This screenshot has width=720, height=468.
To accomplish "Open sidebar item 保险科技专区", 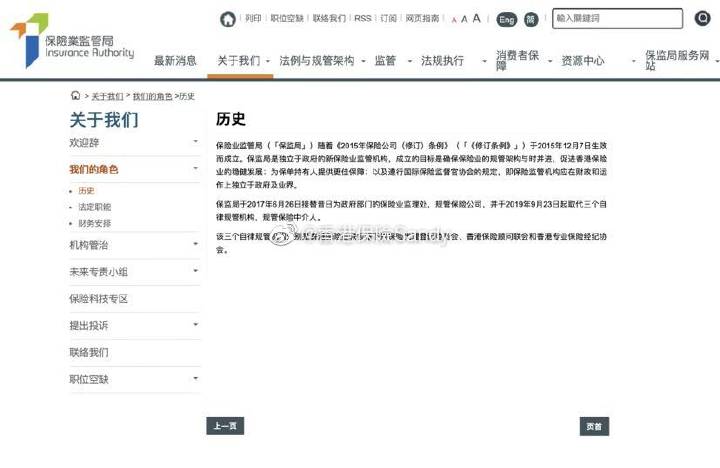I will tap(98, 299).
